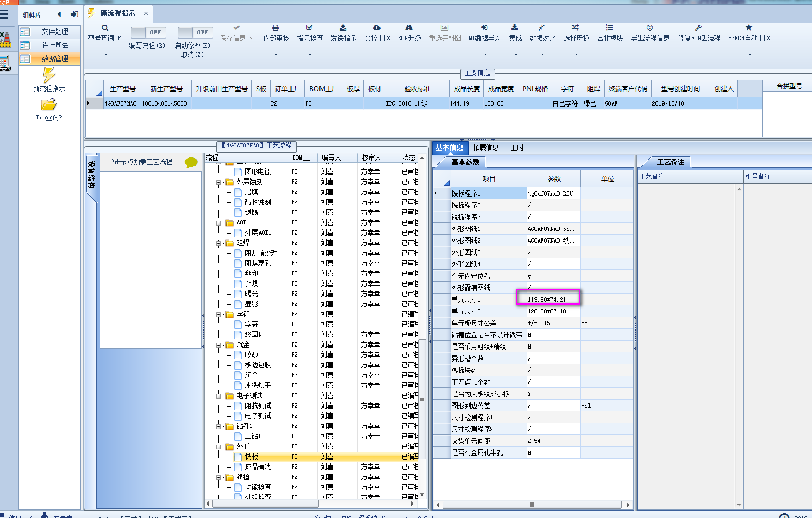Screen dimensions: 812x518
Task: Click the 文控上网 cloud icon
Action: [x=377, y=27]
